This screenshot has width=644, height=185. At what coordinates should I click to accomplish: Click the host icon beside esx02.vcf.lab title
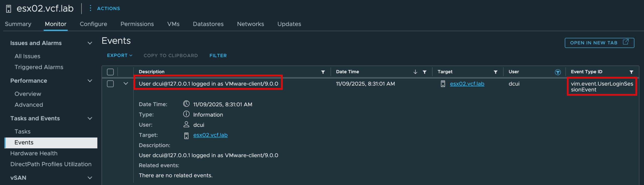(x=9, y=9)
